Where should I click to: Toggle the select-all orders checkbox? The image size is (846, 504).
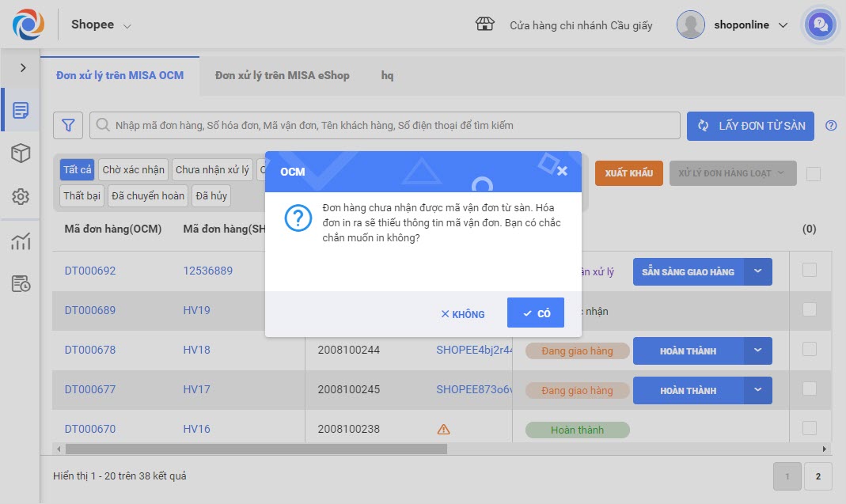coord(813,174)
